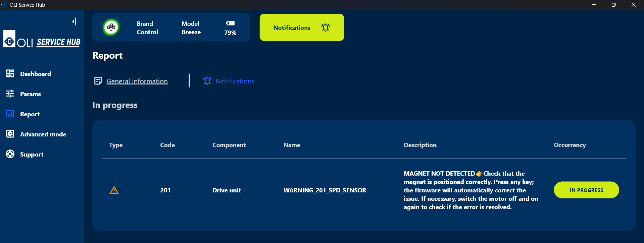Click the Component column header
This screenshot has width=644, height=243.
coord(229,145)
